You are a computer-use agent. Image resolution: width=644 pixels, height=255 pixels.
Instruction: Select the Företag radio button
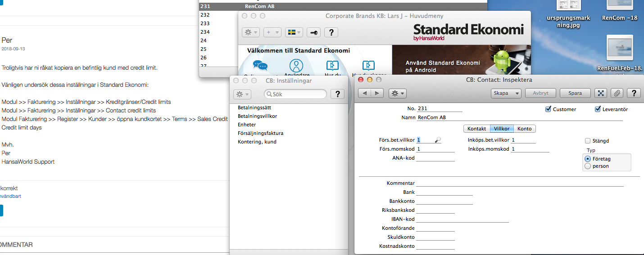point(587,159)
